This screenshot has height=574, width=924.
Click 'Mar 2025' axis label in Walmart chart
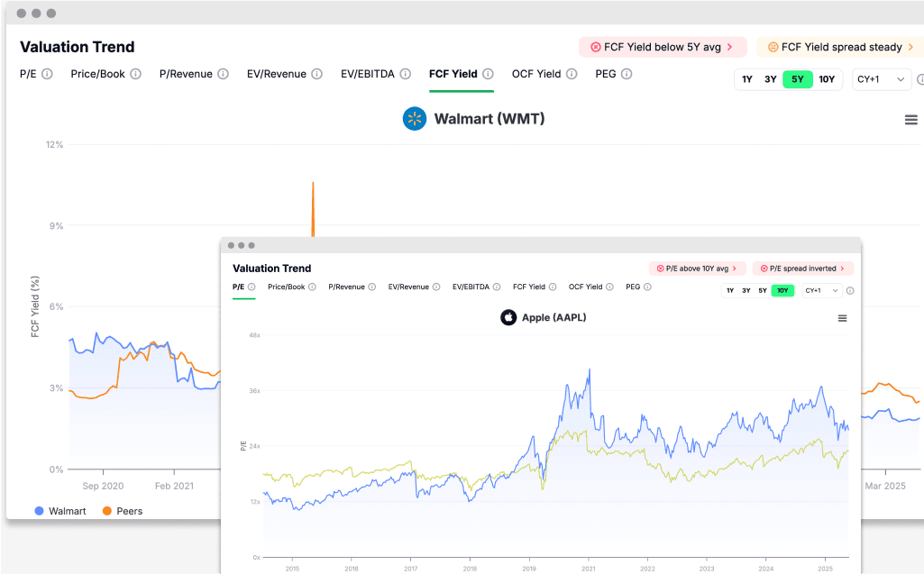click(885, 487)
